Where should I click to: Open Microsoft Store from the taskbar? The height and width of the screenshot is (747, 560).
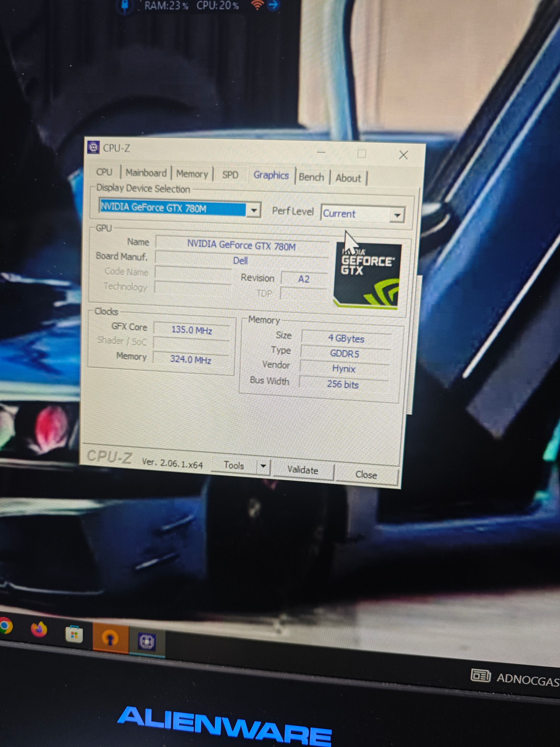pyautogui.click(x=74, y=634)
